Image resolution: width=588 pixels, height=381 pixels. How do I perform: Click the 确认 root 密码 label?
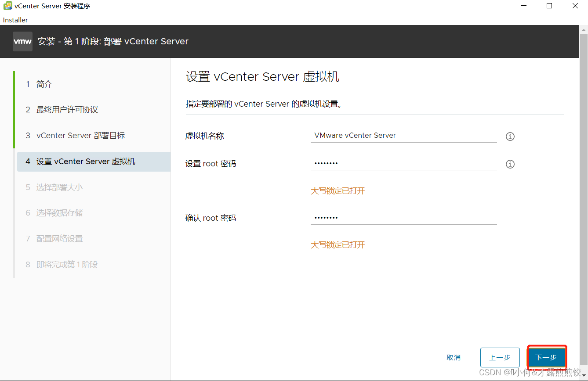click(211, 218)
